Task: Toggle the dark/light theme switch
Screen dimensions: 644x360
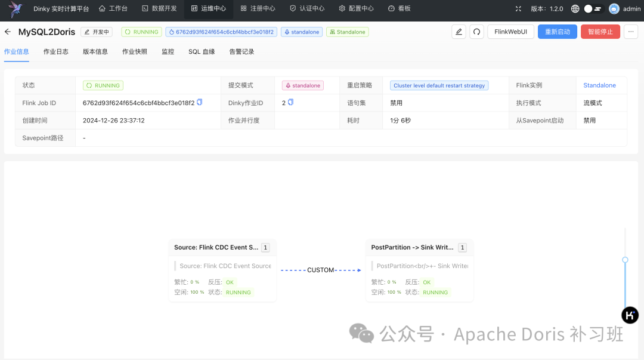Action: tap(593, 8)
